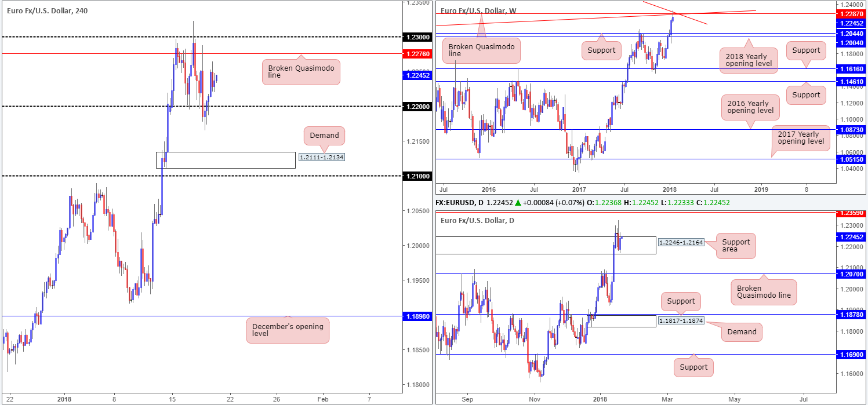Click the 1.21000 price label on 240 chart
The height and width of the screenshot is (405, 868).
tap(419, 176)
